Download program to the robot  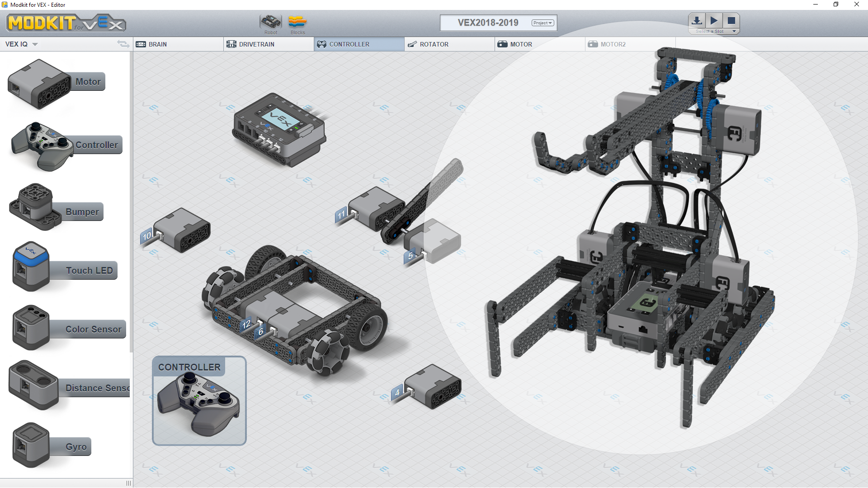click(x=696, y=20)
